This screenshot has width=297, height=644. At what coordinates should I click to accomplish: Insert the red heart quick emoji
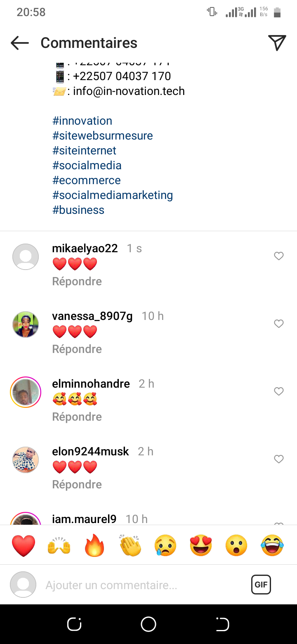[x=24, y=545]
